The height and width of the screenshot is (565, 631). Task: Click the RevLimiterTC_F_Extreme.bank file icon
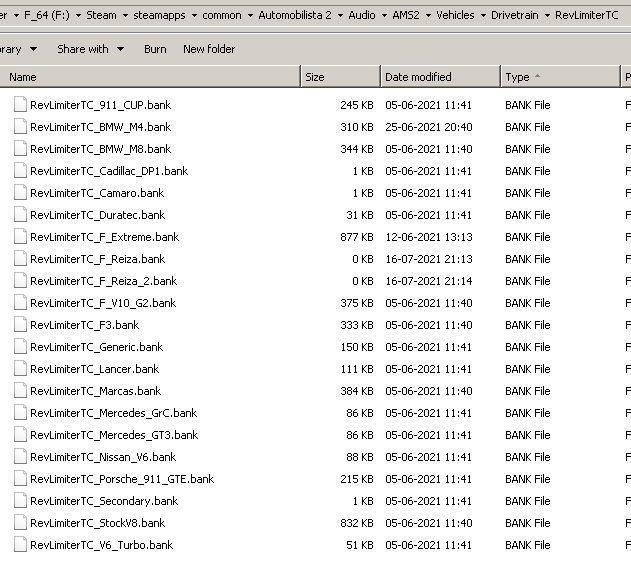20,237
